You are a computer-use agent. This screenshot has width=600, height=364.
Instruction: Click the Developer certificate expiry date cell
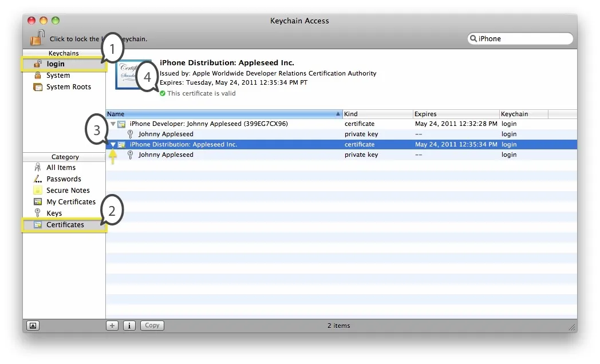coord(456,124)
